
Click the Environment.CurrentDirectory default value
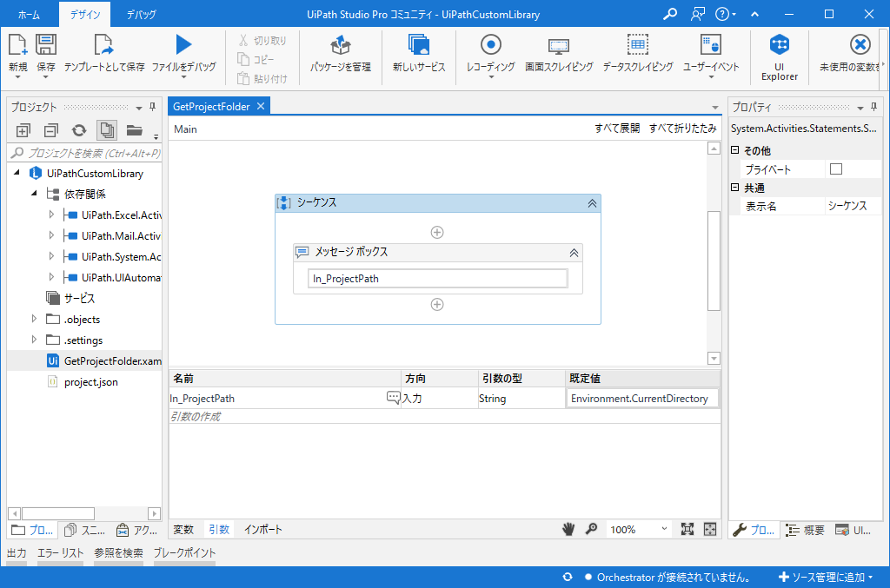point(642,399)
